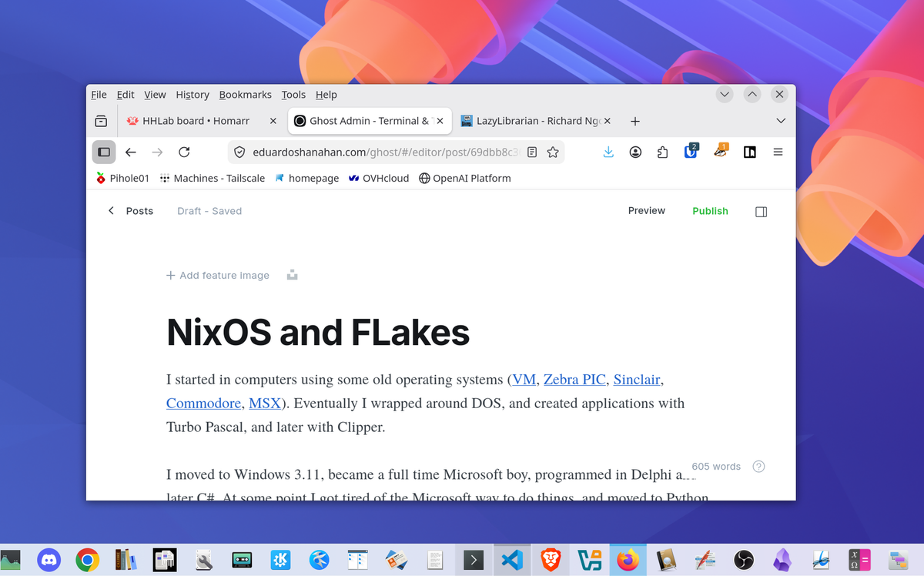Expand the chevron near the window controls

[724, 94]
